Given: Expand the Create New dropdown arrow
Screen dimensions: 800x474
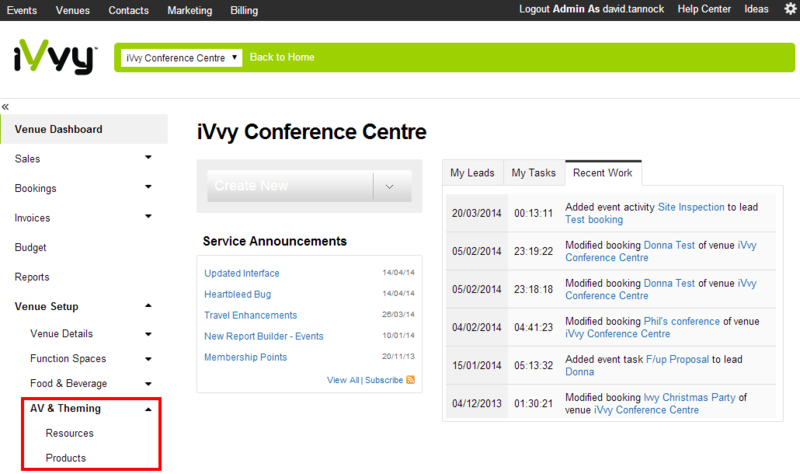Looking at the screenshot, I should [x=390, y=186].
